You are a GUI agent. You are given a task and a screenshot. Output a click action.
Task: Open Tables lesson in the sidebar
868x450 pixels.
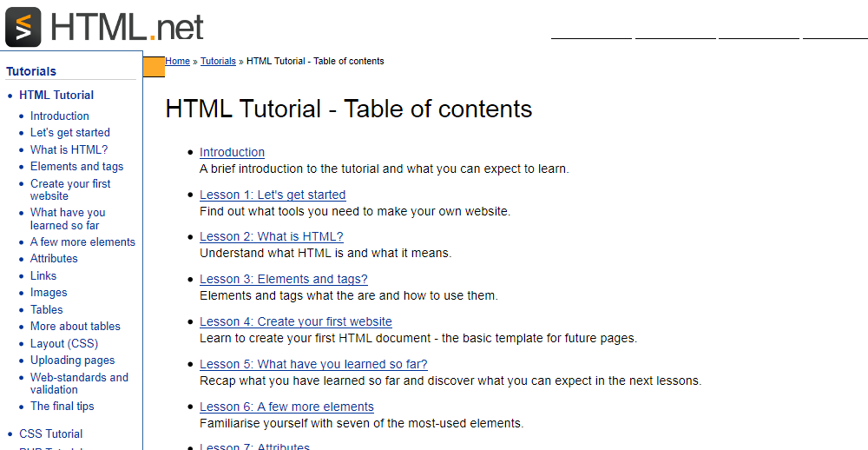pos(47,309)
